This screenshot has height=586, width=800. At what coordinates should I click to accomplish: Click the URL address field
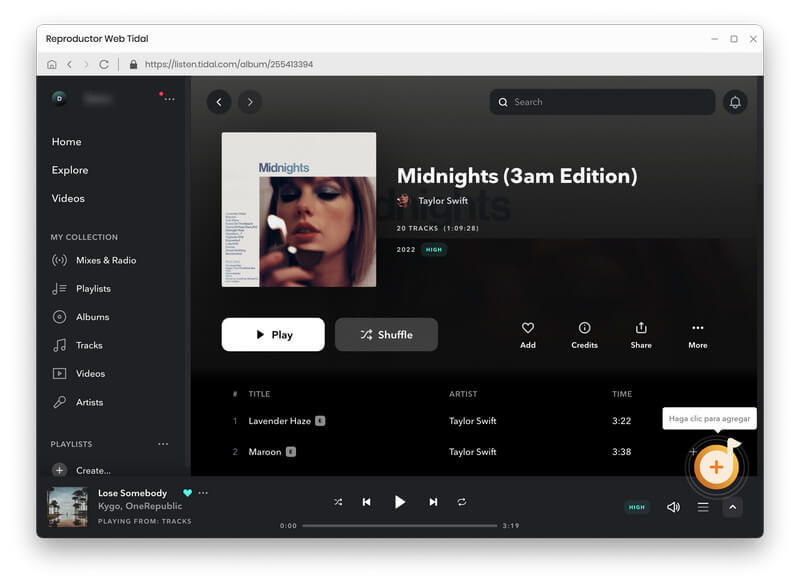click(229, 64)
